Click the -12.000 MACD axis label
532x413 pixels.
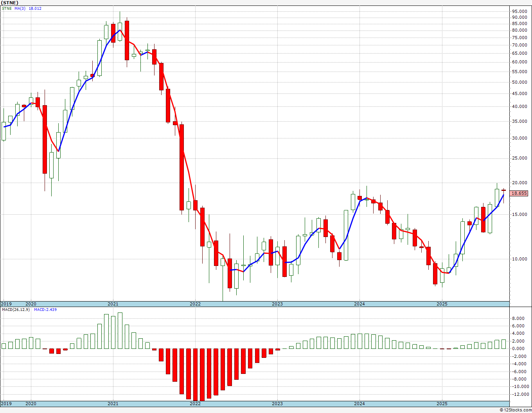(x=518, y=394)
